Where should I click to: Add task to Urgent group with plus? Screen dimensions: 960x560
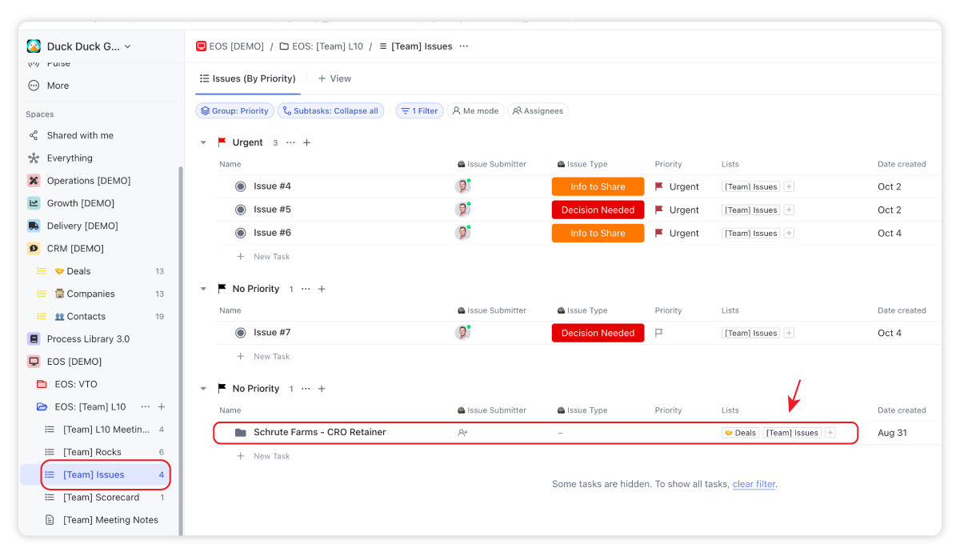[306, 142]
